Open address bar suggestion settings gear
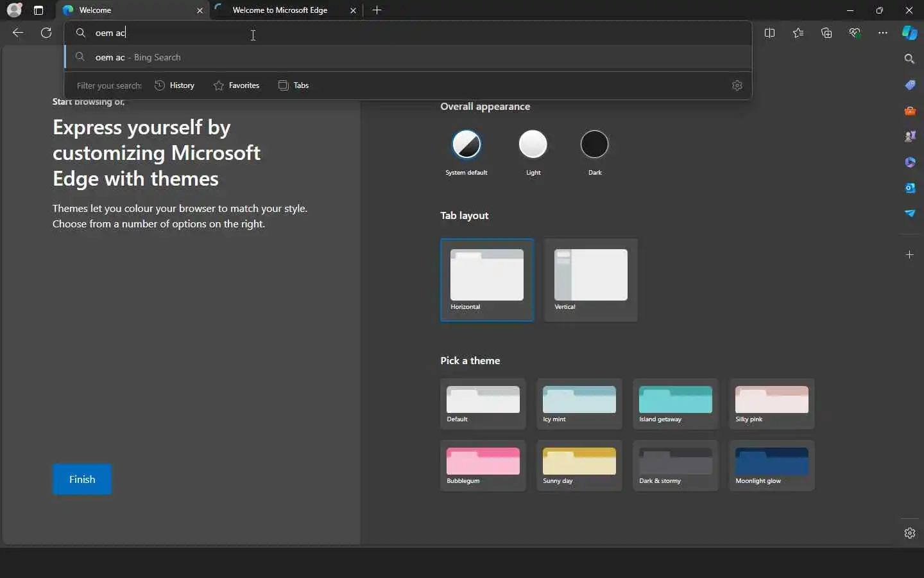The image size is (924, 578). pos(737,85)
